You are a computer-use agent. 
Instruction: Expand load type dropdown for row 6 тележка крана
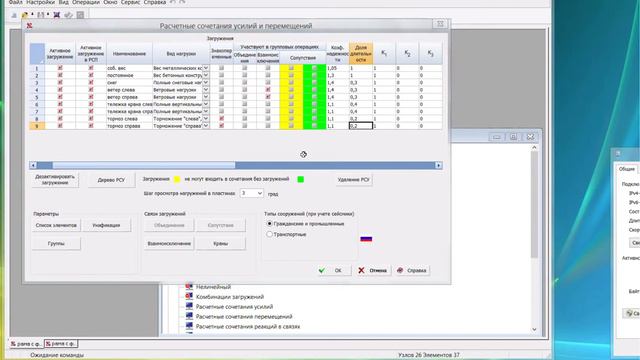pyautogui.click(x=206, y=104)
